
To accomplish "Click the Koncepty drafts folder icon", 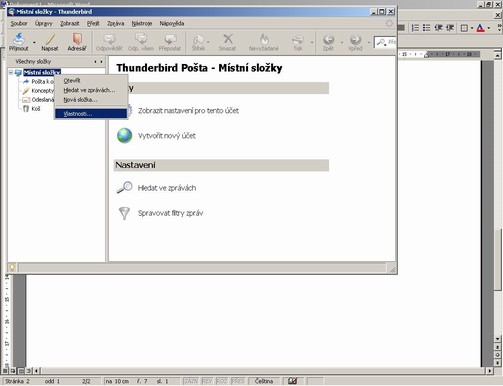I will pos(26,90).
